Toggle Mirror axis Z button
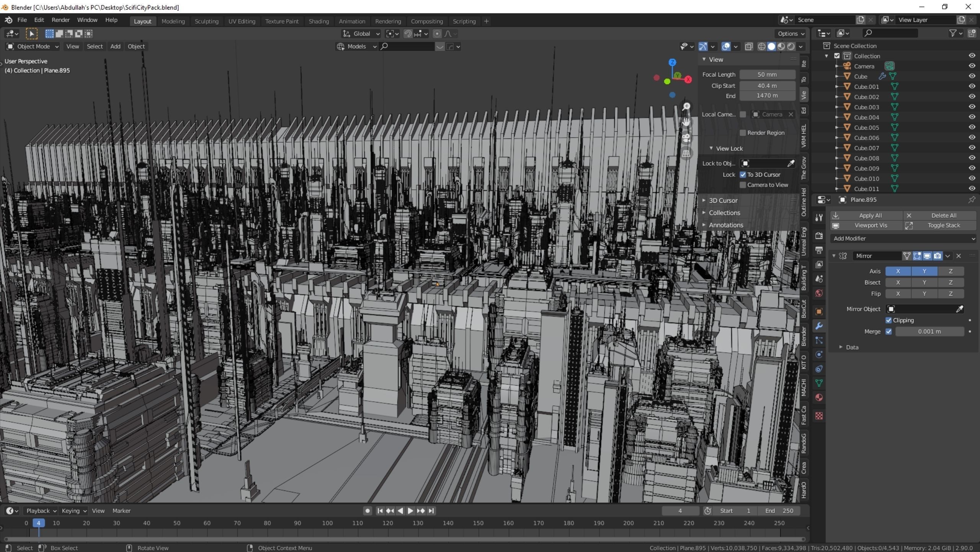Screen dimensions: 980x552 [951, 271]
